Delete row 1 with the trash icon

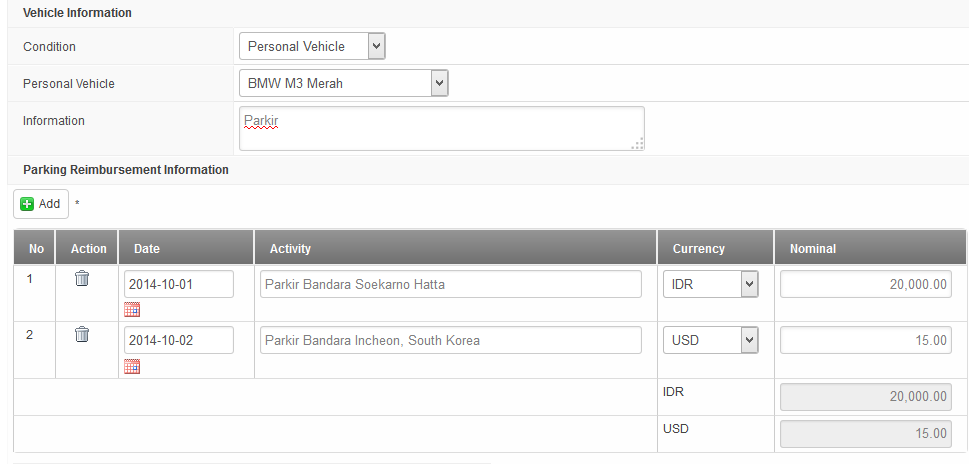point(82,279)
